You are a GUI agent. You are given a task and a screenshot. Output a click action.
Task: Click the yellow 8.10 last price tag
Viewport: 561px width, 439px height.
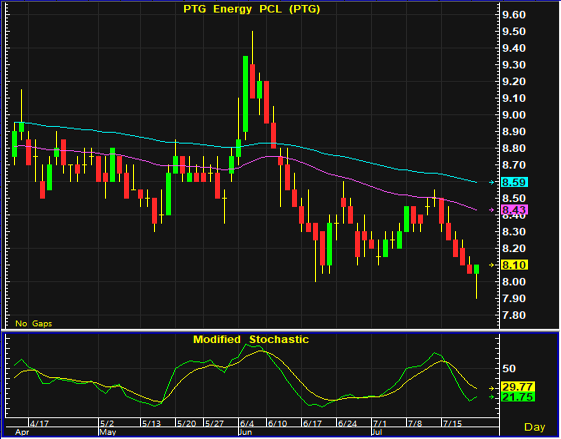coord(514,265)
